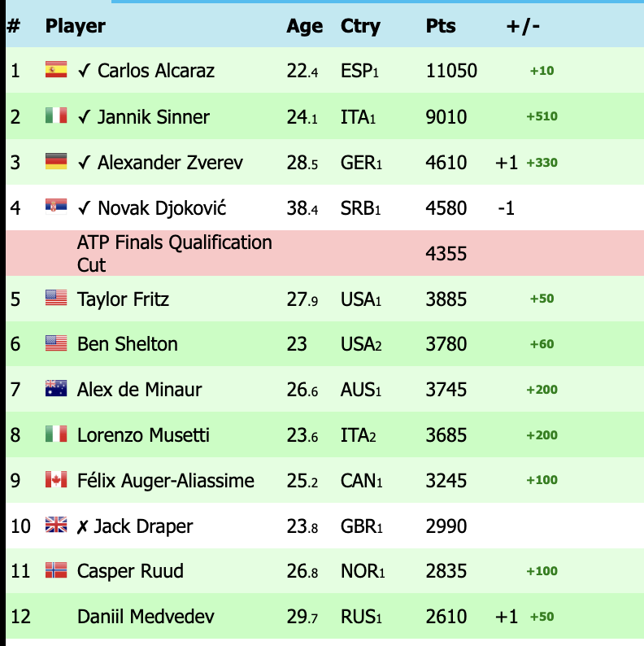Viewport: 644px width, 646px height.
Task: Click the Serbia flag icon beside Djoković
Action: point(55,207)
